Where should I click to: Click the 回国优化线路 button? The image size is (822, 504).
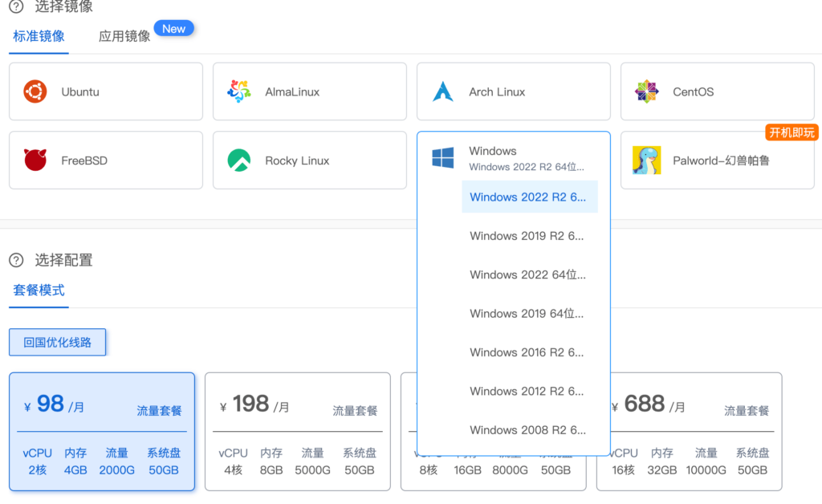coord(57,342)
